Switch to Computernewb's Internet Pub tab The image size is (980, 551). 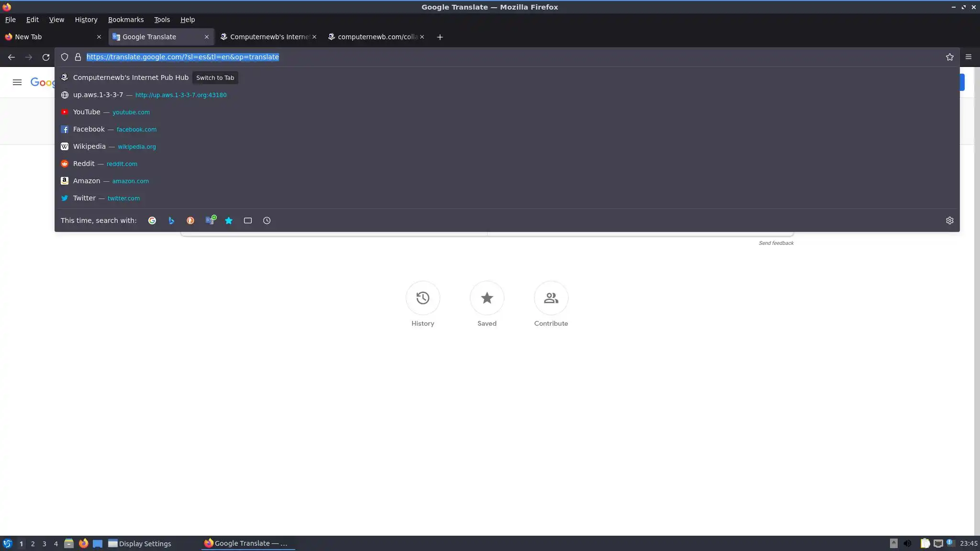pos(266,37)
